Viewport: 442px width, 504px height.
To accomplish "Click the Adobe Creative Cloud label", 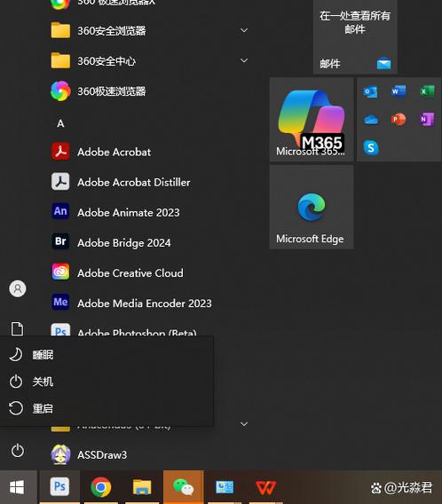I will coord(130,273).
